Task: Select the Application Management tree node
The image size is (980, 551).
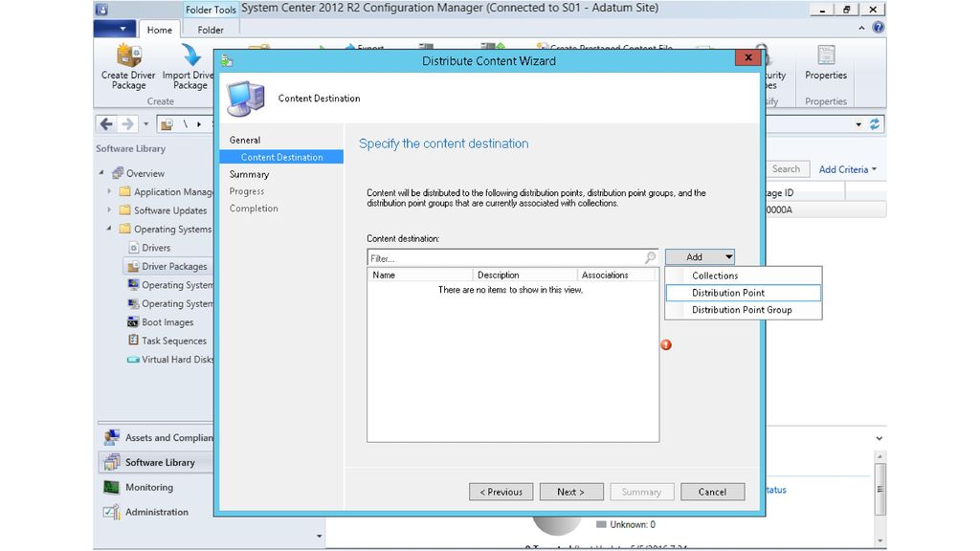Action: pos(167,191)
